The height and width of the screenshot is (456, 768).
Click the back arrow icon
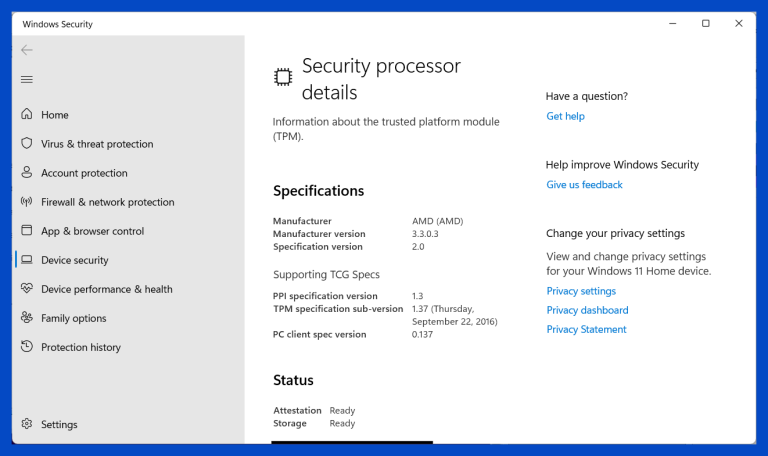(27, 50)
